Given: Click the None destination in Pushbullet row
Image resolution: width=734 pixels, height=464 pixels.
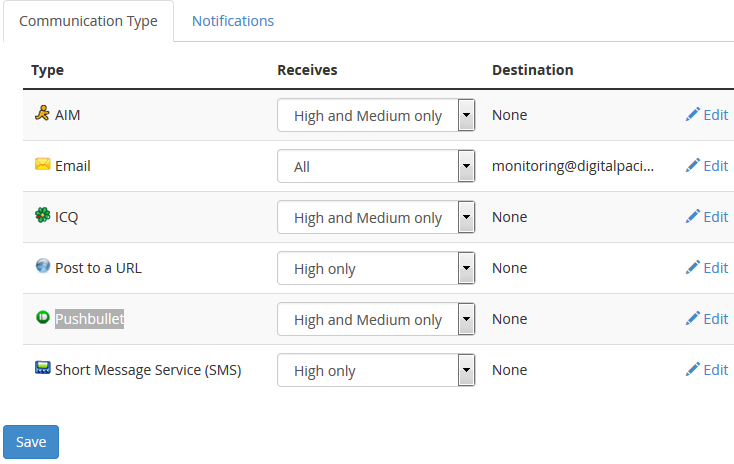Looking at the screenshot, I should 509,319.
